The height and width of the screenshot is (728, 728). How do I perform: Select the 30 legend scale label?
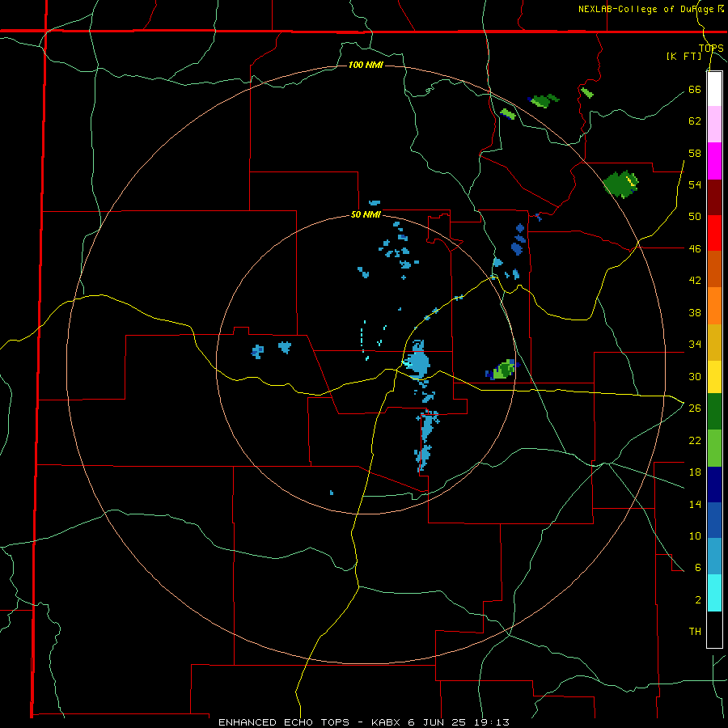pyautogui.click(x=695, y=376)
